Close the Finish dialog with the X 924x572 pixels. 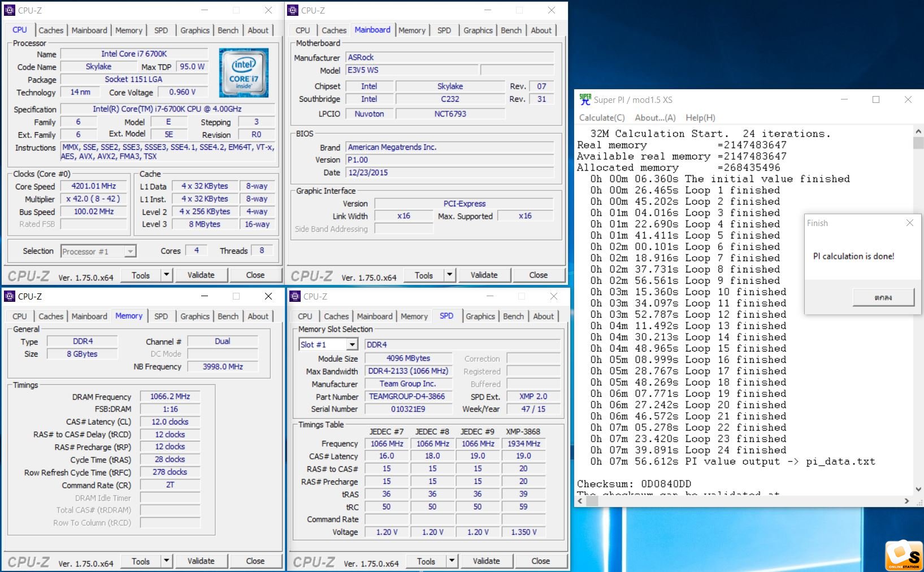pyautogui.click(x=910, y=223)
